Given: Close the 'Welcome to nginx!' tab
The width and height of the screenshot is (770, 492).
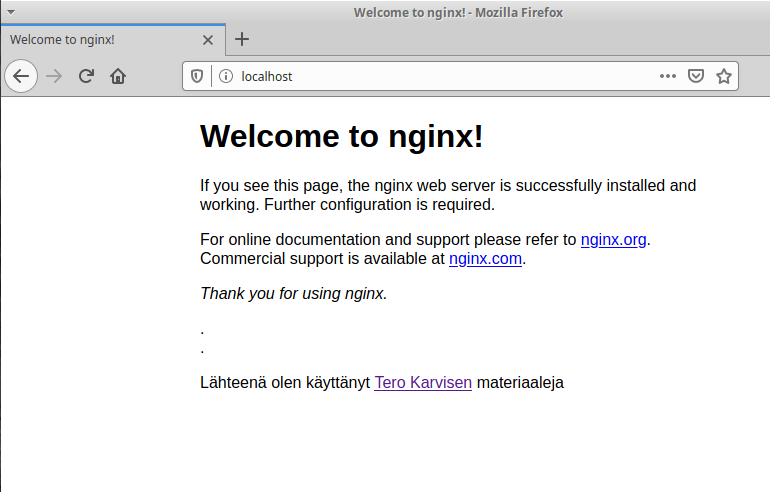Looking at the screenshot, I should 208,40.
